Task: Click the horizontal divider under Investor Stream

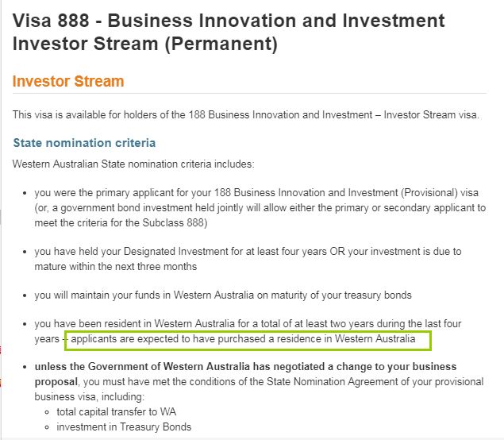Action: click(249, 94)
